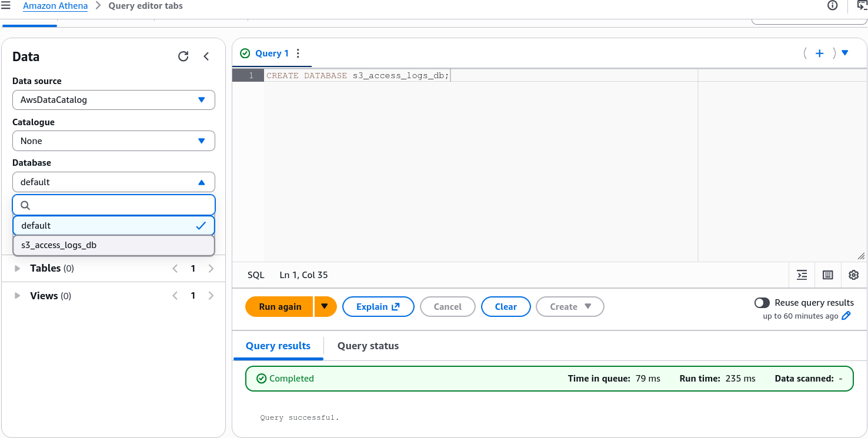Open the keyboard shortcuts icon
868x438 pixels.
click(828, 275)
